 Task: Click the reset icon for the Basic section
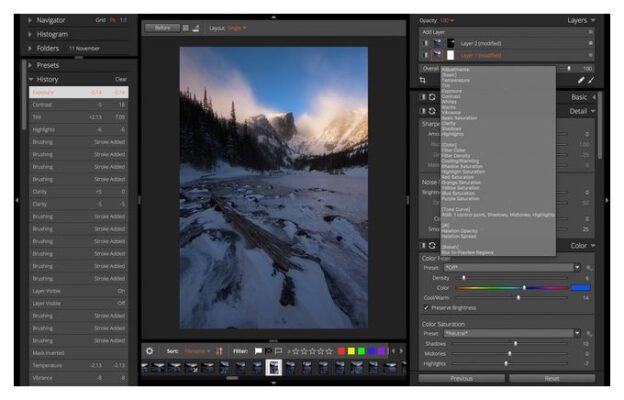point(432,97)
